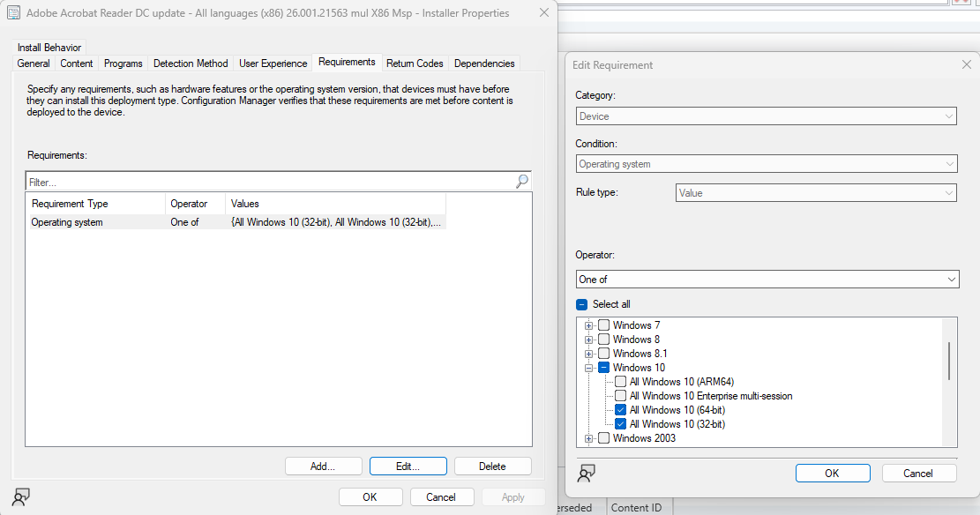Click the installer icon in the title bar
Screen dimensions: 980x515
[14, 12]
